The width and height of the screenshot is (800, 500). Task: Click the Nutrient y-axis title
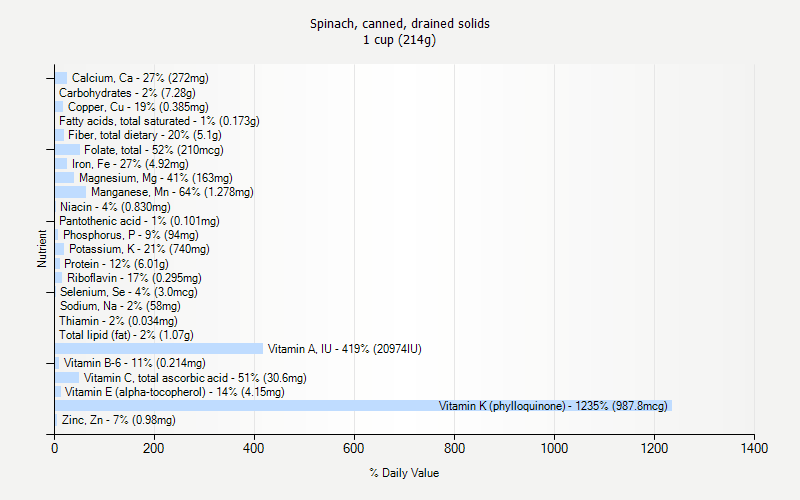(42, 249)
